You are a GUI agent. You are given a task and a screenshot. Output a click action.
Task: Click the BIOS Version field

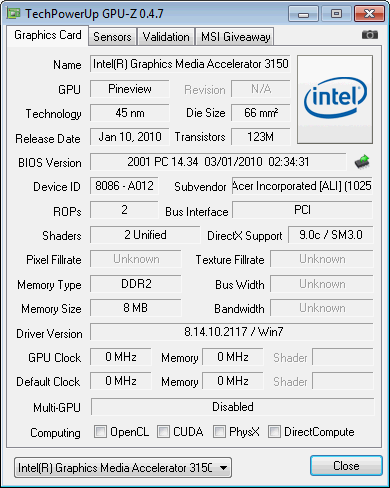tap(218, 162)
